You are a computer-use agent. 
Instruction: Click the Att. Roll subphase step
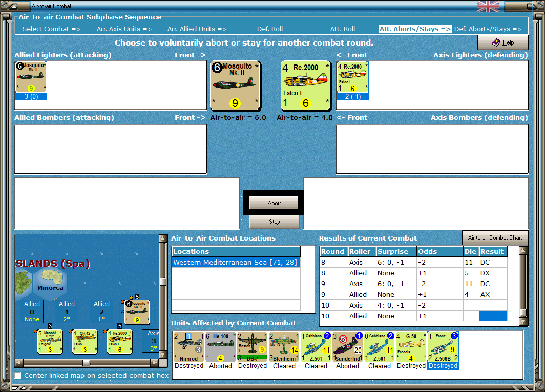click(x=342, y=29)
